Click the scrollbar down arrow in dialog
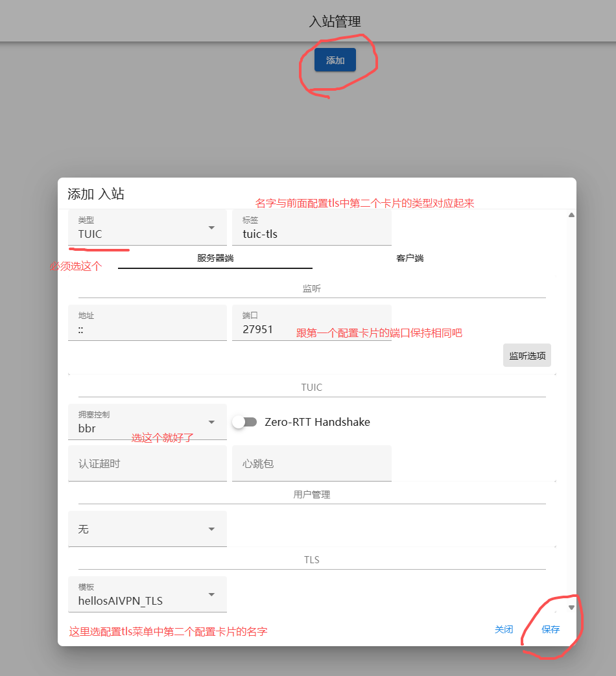 click(571, 607)
